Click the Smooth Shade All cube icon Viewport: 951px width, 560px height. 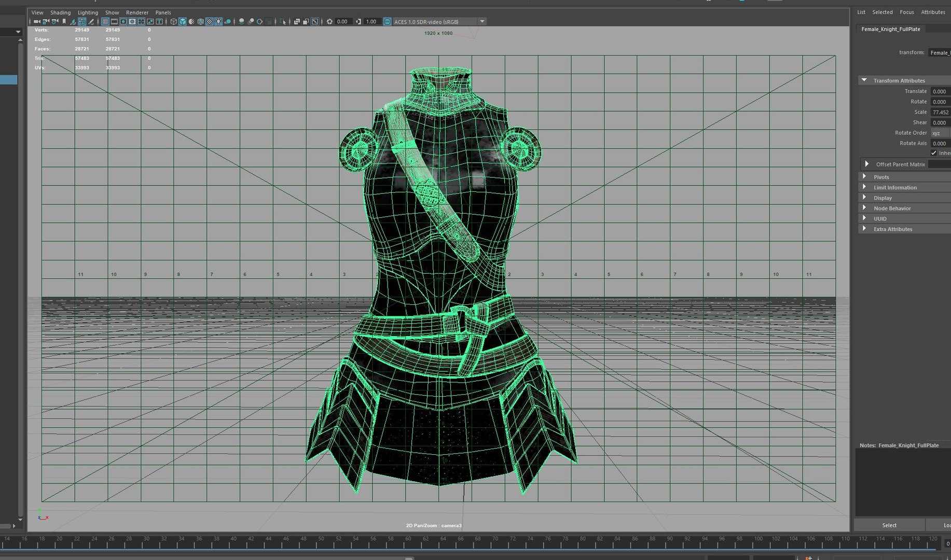[x=183, y=21]
